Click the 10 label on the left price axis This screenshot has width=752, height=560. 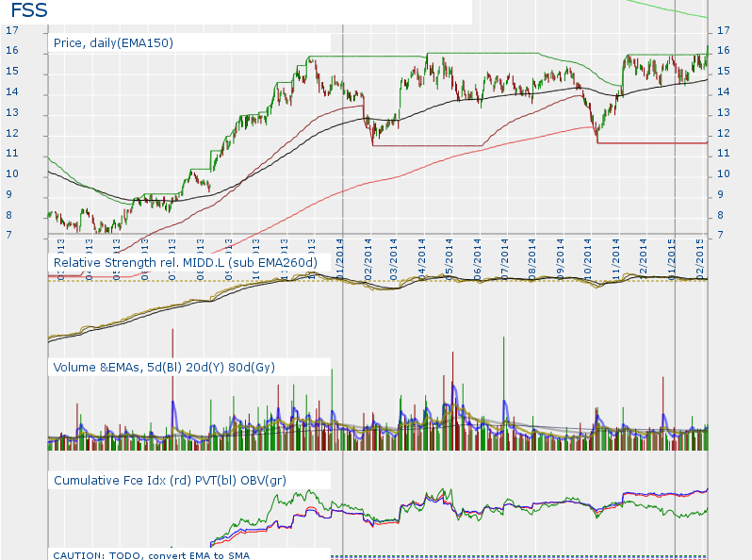coord(12,173)
